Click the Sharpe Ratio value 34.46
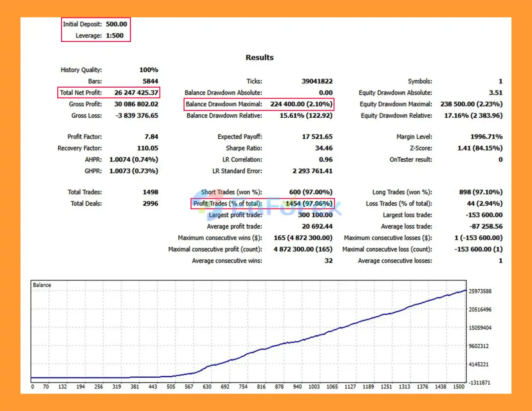The width and height of the screenshot is (532, 411). click(323, 148)
